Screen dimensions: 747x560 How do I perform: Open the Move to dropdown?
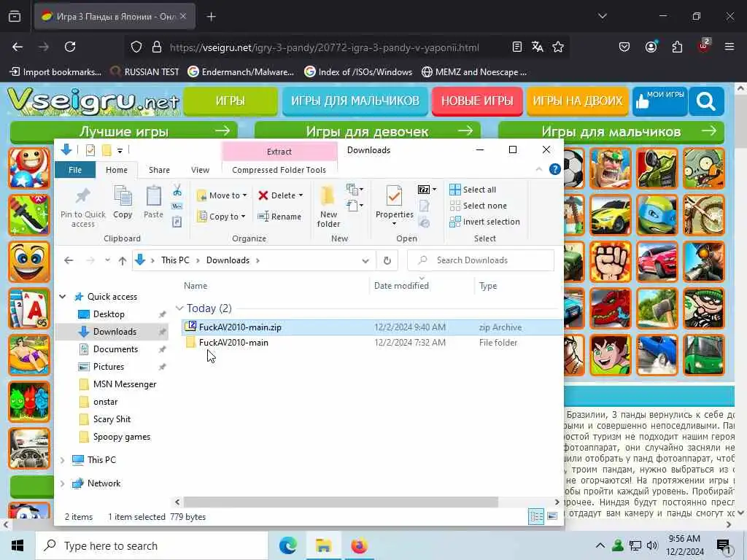[x=222, y=195]
